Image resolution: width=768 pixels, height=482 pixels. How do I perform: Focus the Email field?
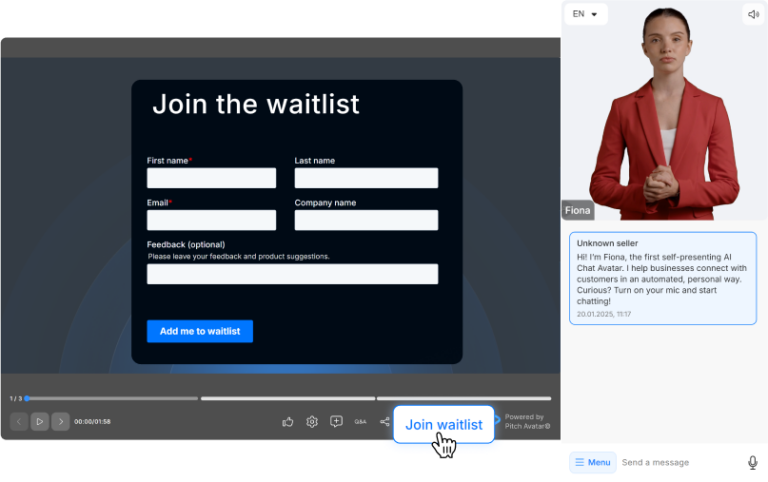point(212,220)
